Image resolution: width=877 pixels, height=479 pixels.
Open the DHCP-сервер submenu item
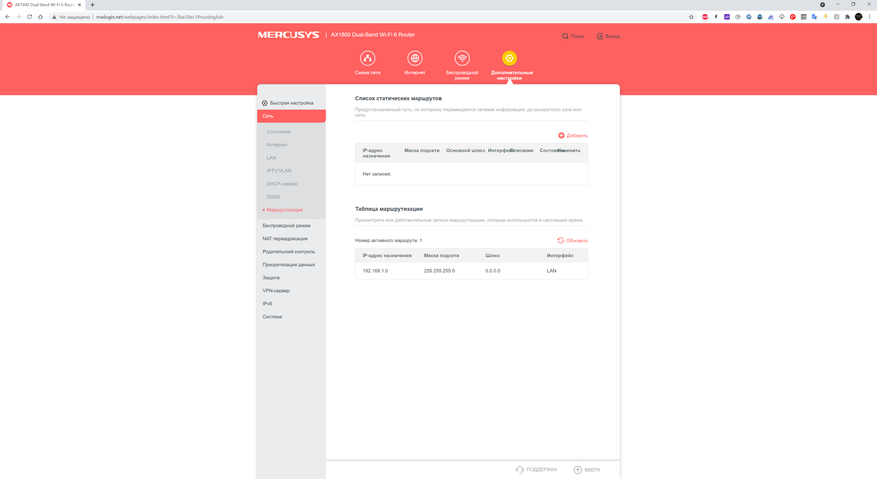(x=281, y=184)
